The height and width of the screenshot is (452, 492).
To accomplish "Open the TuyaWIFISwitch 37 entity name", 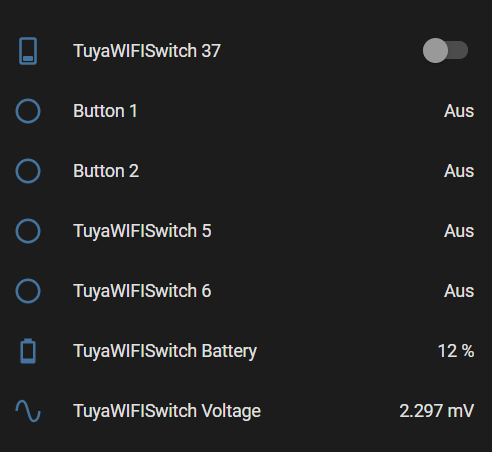I will tap(147, 51).
